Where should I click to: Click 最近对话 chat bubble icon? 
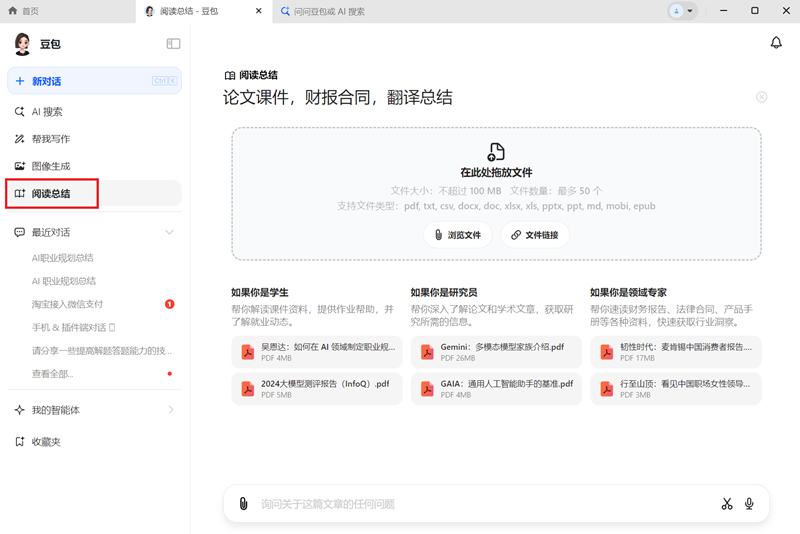(19, 233)
